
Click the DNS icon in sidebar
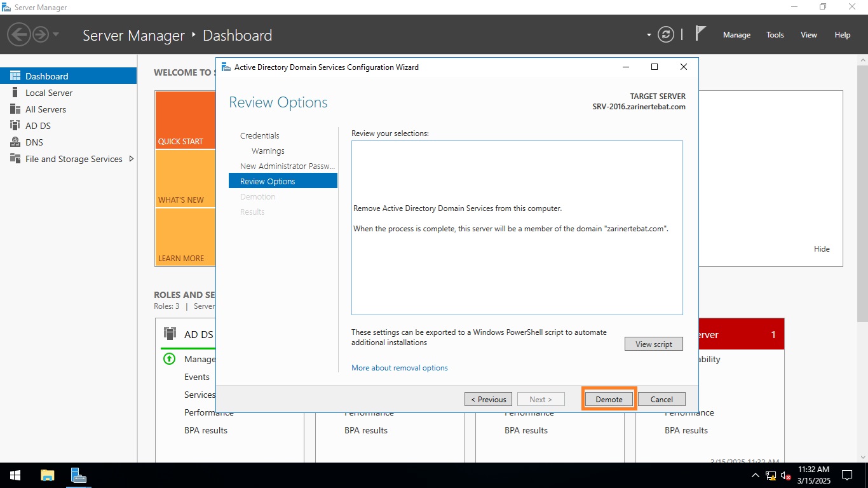click(15, 142)
